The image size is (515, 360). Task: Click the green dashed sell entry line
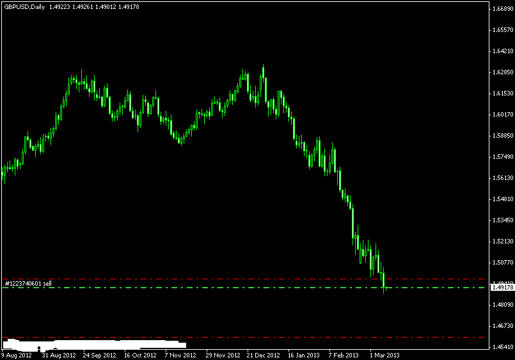(244, 287)
